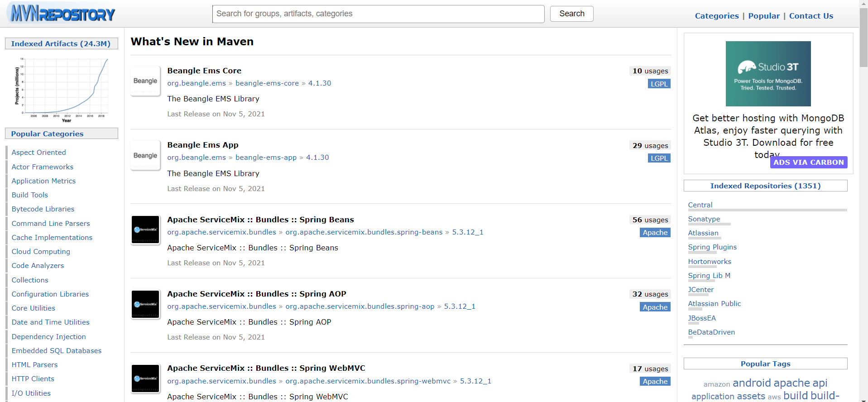Screen dimensions: 868x402
Task: Open the Atlassian repository link
Action: 703,233
